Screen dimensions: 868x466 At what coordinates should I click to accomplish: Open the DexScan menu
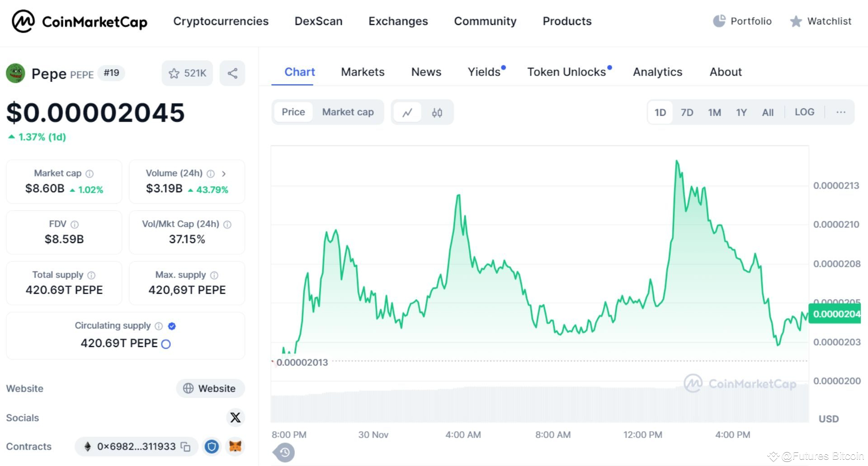pos(319,21)
